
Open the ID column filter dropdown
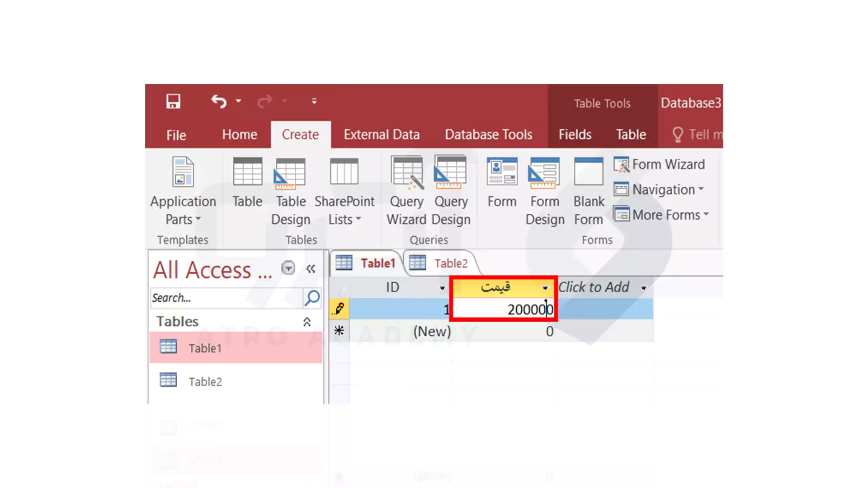[442, 288]
